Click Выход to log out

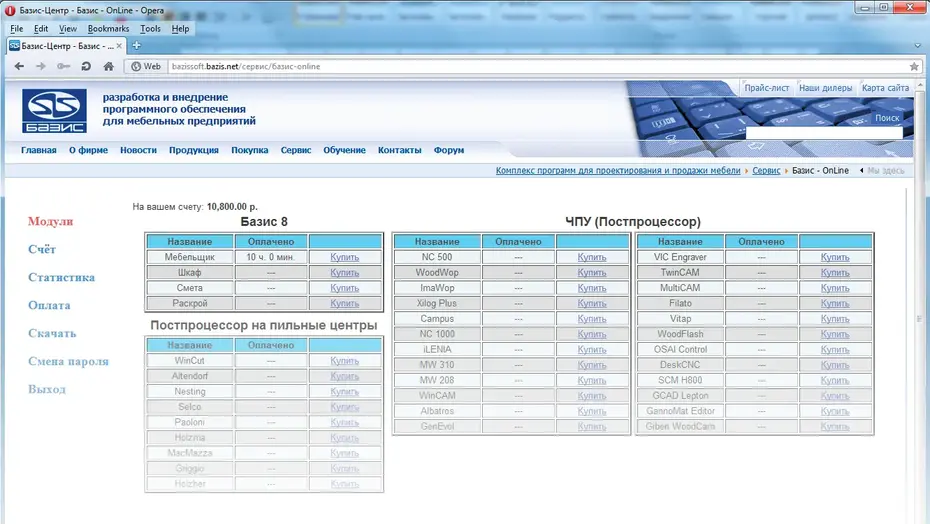pyautogui.click(x=47, y=389)
